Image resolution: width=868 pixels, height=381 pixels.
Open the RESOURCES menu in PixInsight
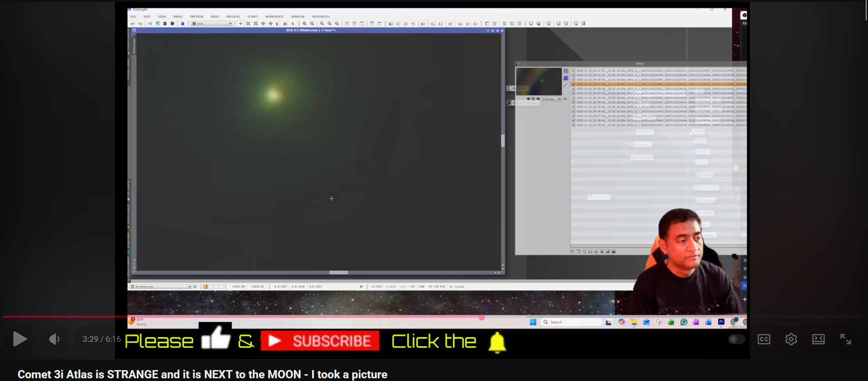321,16
